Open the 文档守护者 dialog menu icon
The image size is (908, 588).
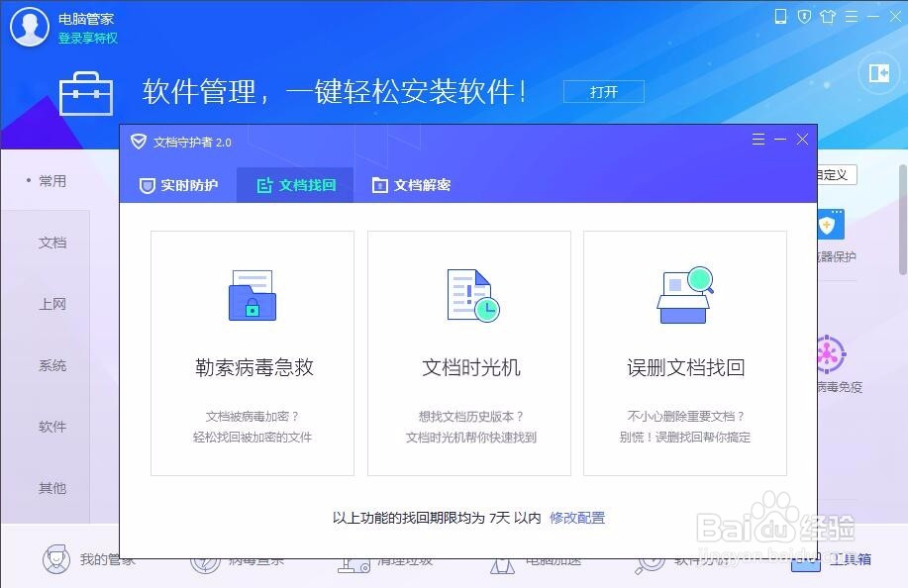tap(758, 140)
